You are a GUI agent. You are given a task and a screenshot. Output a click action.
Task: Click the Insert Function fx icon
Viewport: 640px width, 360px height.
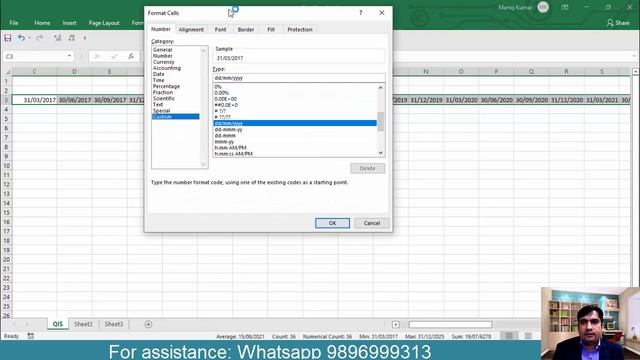click(131, 56)
